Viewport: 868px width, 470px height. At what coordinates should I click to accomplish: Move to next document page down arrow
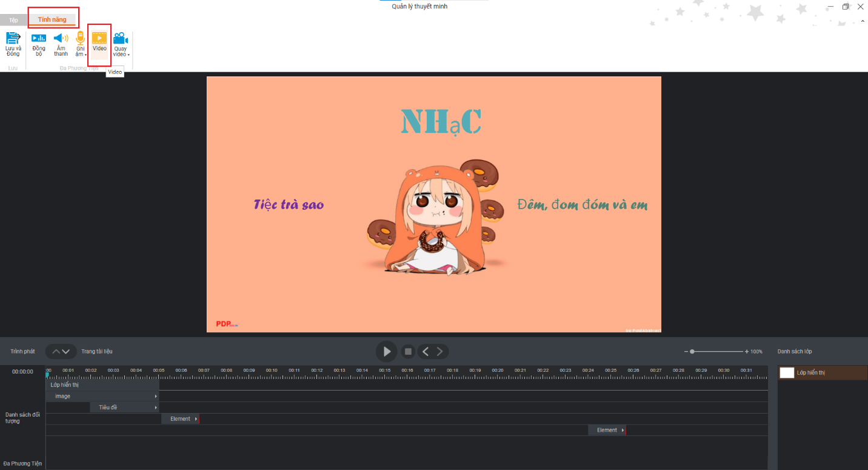(66, 352)
